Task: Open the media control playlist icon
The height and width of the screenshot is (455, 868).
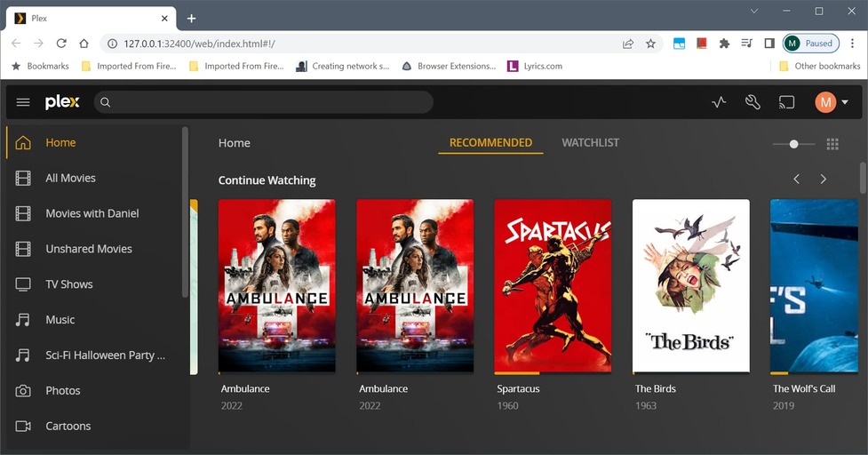Action: coord(746,44)
